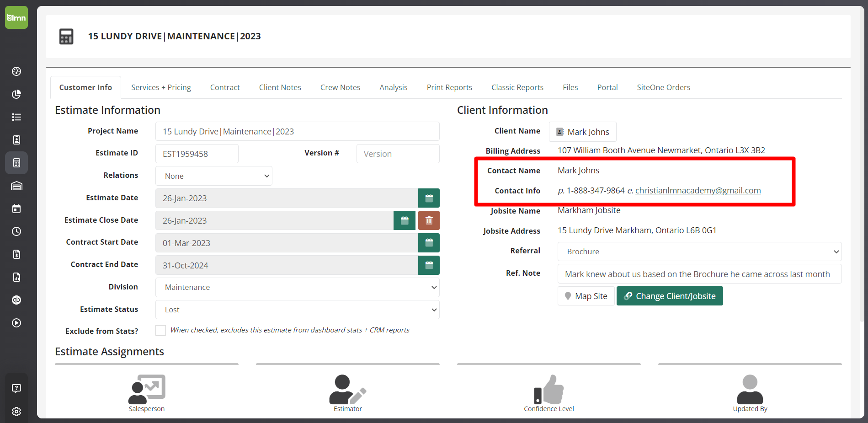Open the help chat sidebar icon
868x423 pixels.
pyautogui.click(x=16, y=389)
